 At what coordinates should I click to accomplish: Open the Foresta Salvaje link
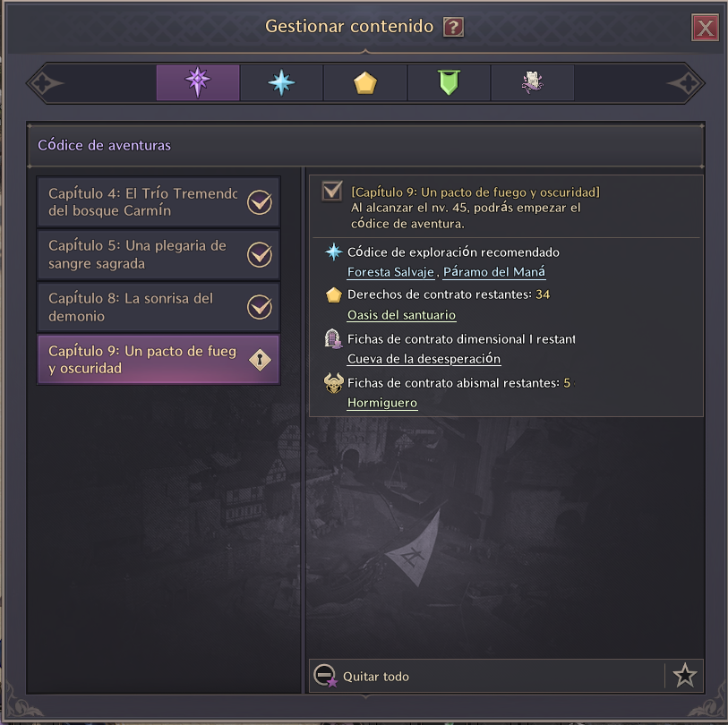(390, 272)
